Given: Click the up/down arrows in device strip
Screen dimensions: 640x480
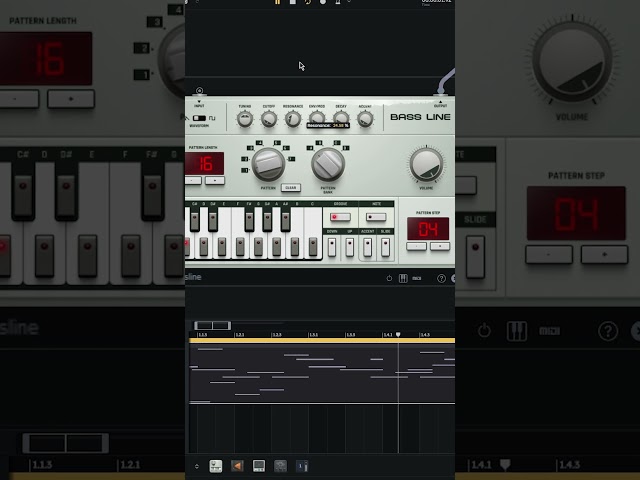Looking at the screenshot, I should tap(197, 466).
